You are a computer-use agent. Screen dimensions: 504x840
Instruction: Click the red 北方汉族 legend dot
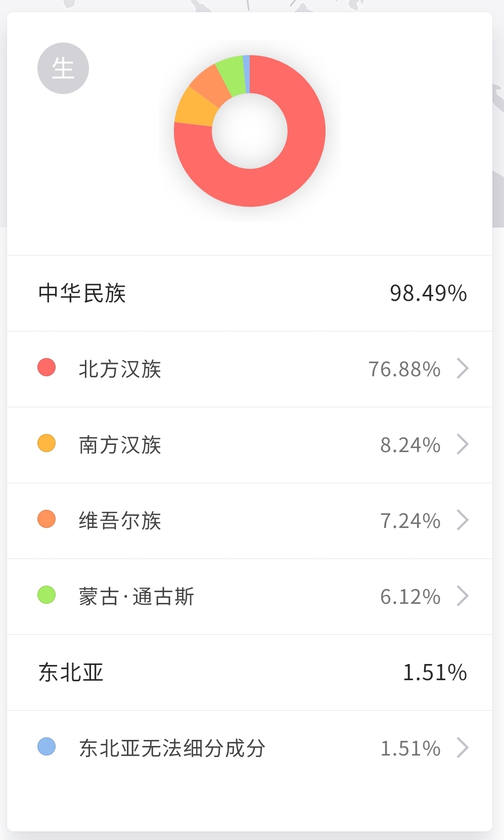pyautogui.click(x=47, y=368)
